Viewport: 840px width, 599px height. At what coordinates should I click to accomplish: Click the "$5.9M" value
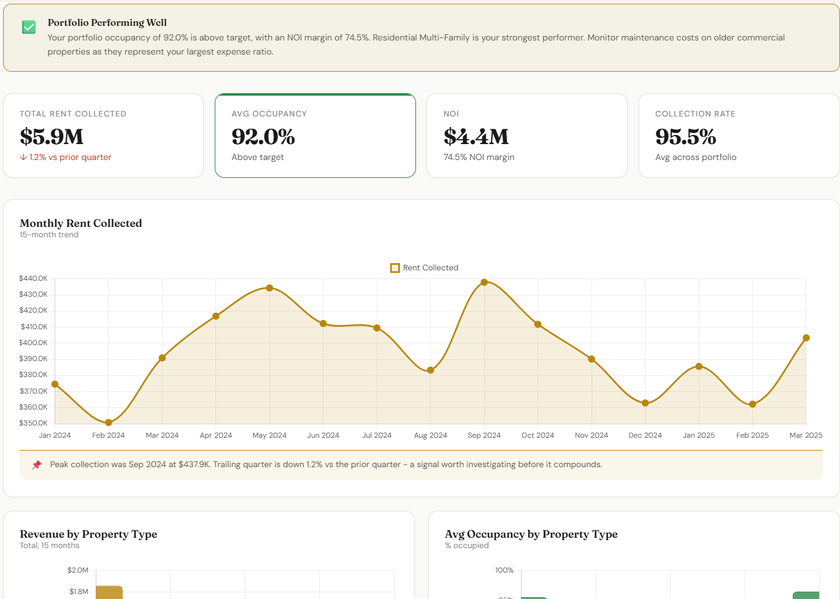pyautogui.click(x=52, y=137)
